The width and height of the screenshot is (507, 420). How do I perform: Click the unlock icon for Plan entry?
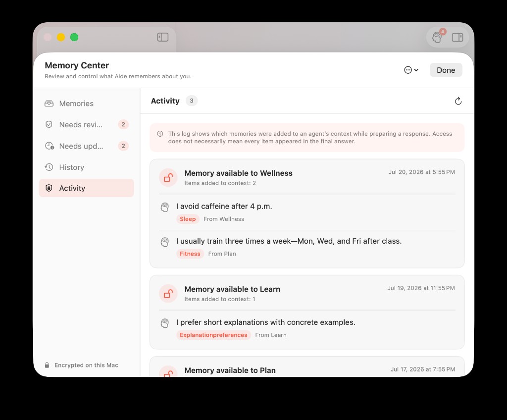(x=168, y=372)
